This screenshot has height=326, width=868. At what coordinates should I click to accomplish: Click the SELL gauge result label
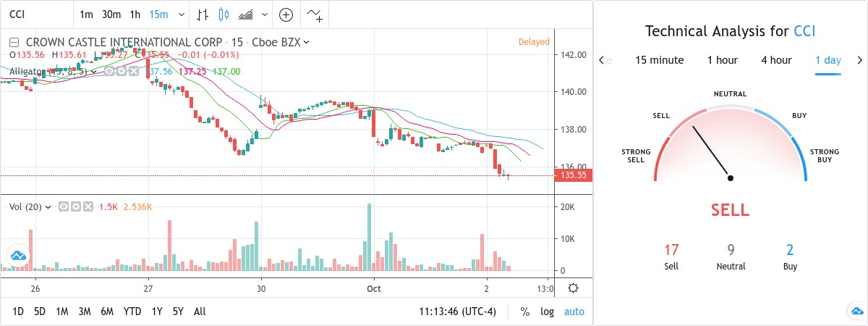click(x=730, y=210)
